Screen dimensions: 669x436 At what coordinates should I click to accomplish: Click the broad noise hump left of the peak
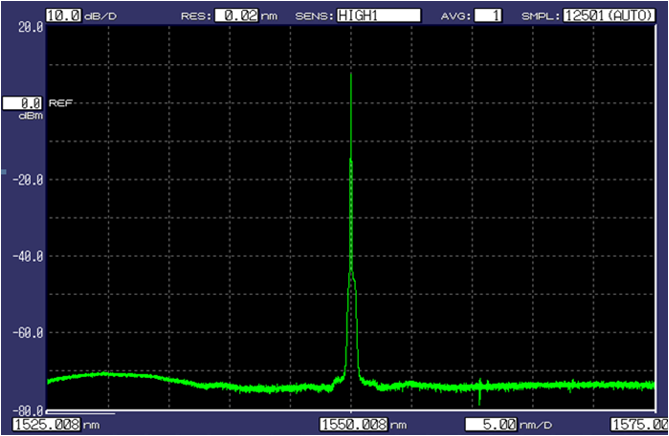coord(110,375)
